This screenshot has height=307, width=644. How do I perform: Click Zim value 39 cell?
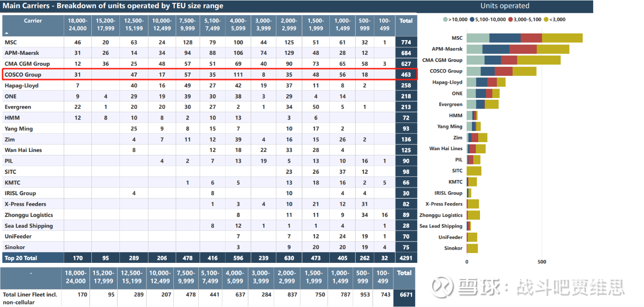(238, 139)
